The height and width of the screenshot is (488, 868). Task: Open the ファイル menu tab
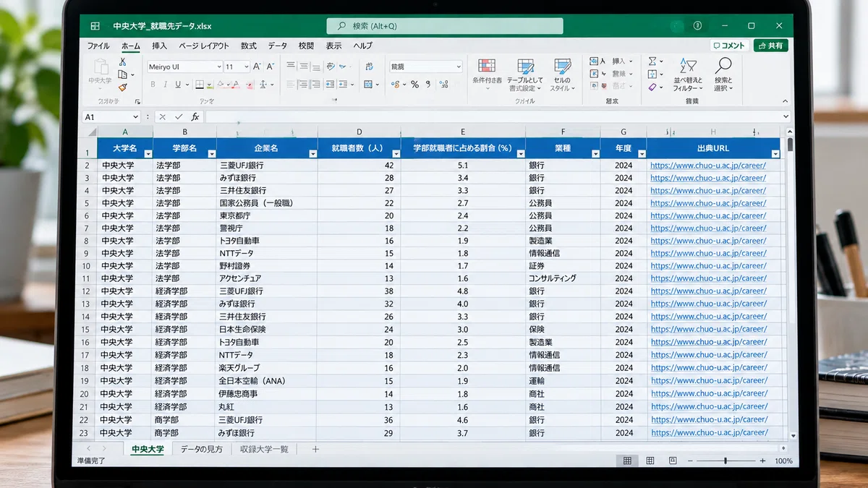(x=98, y=46)
